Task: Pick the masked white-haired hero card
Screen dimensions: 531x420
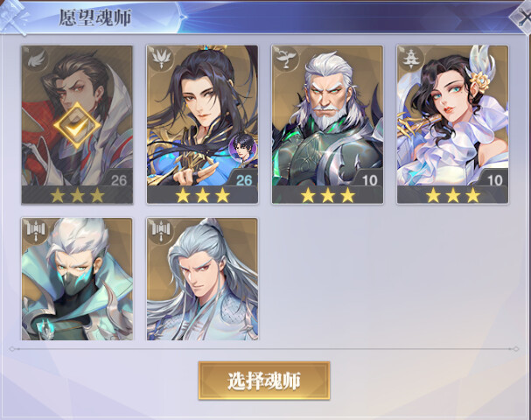Action: [x=77, y=279]
